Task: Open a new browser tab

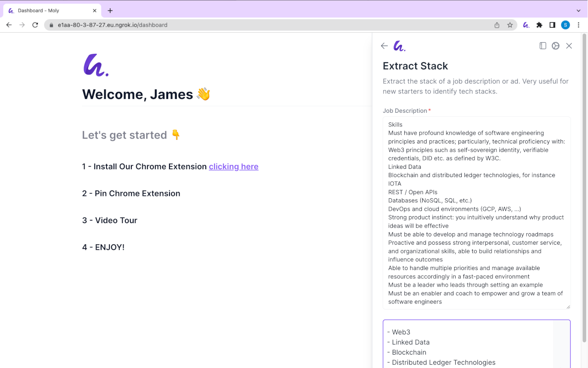Action: [110, 11]
